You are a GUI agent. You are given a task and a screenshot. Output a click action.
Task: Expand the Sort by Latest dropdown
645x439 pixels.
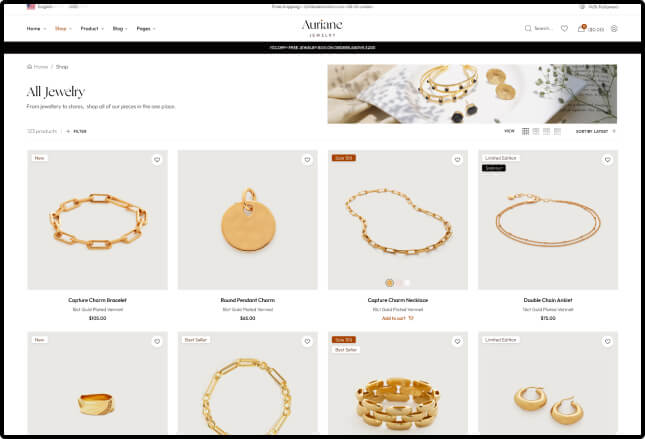point(595,131)
